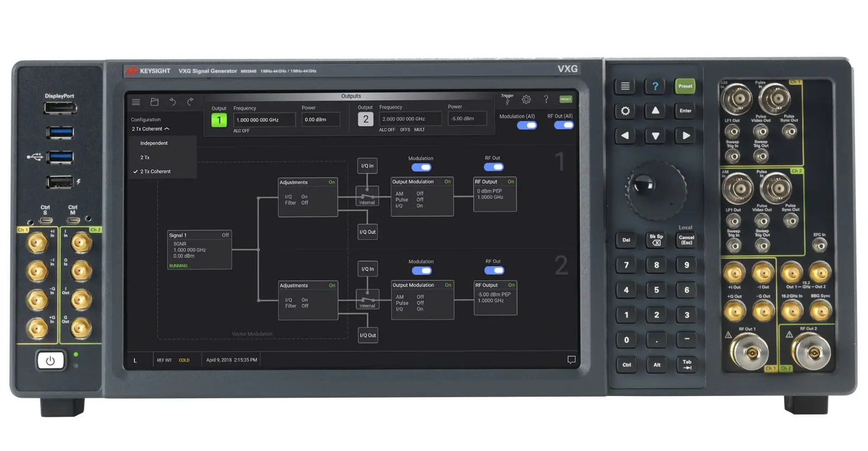Edit Output 1 power 0.00 dBm
Screen dimensions: 868x451
[321, 119]
